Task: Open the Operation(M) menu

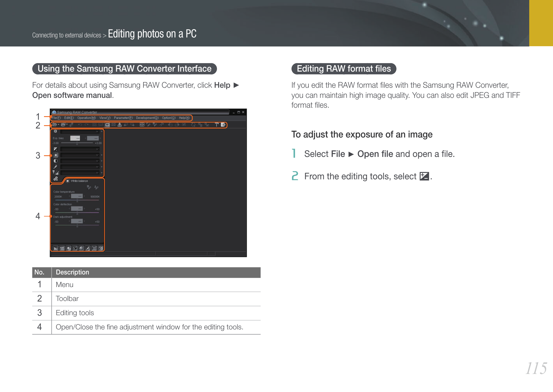Action: (x=86, y=118)
